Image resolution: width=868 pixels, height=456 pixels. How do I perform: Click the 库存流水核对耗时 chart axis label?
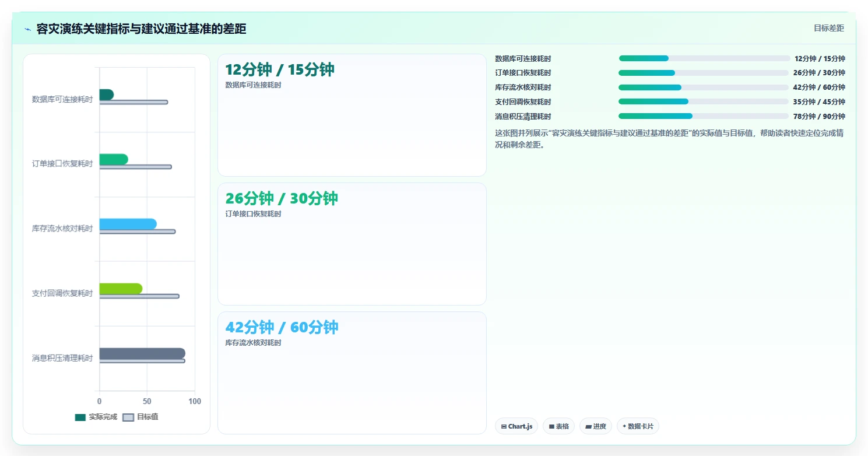point(62,229)
